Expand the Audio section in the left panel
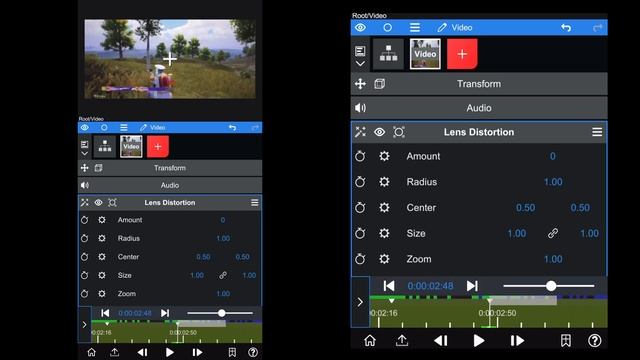Viewport: 640px width, 360px height. tap(170, 185)
